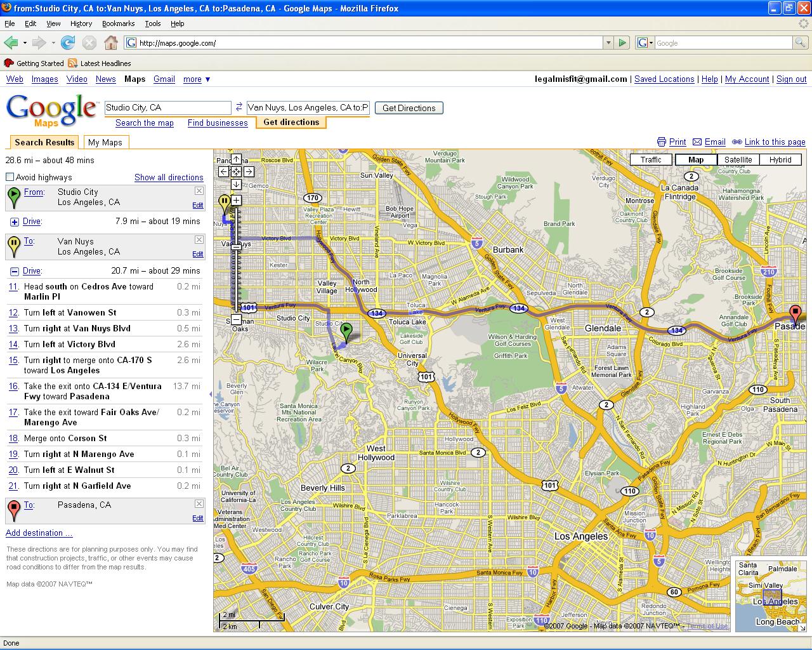
Task: Click the Add destination link
Action: tap(39, 533)
